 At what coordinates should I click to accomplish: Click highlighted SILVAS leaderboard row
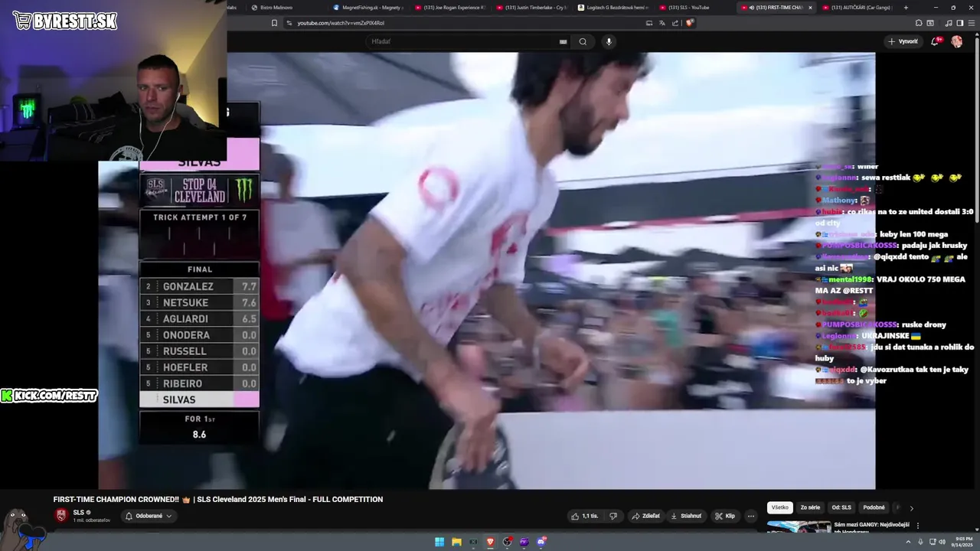200,399
